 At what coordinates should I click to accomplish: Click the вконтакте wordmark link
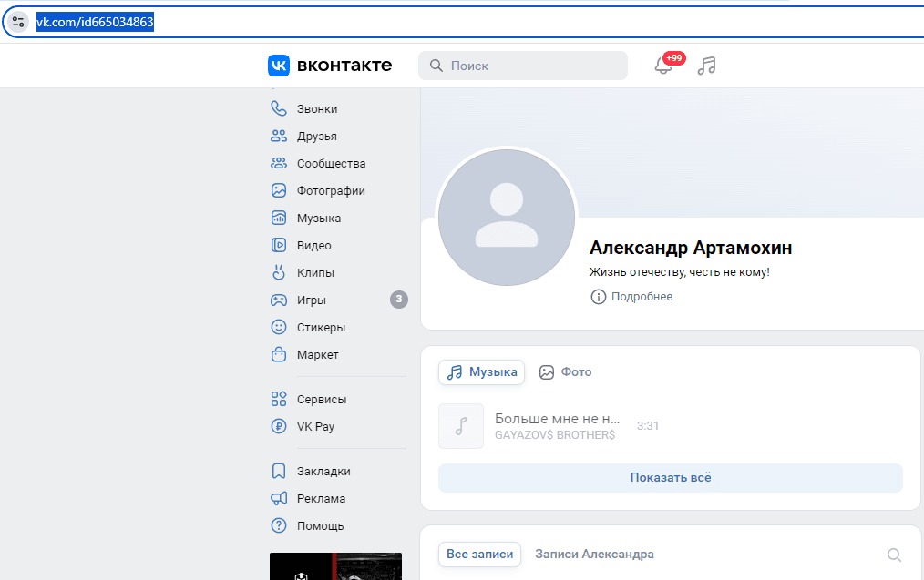pos(344,66)
